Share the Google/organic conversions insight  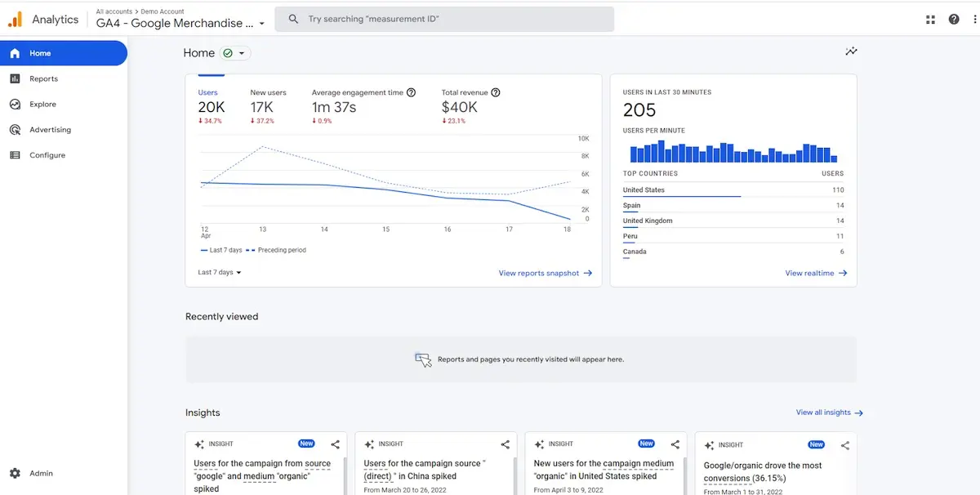point(844,445)
